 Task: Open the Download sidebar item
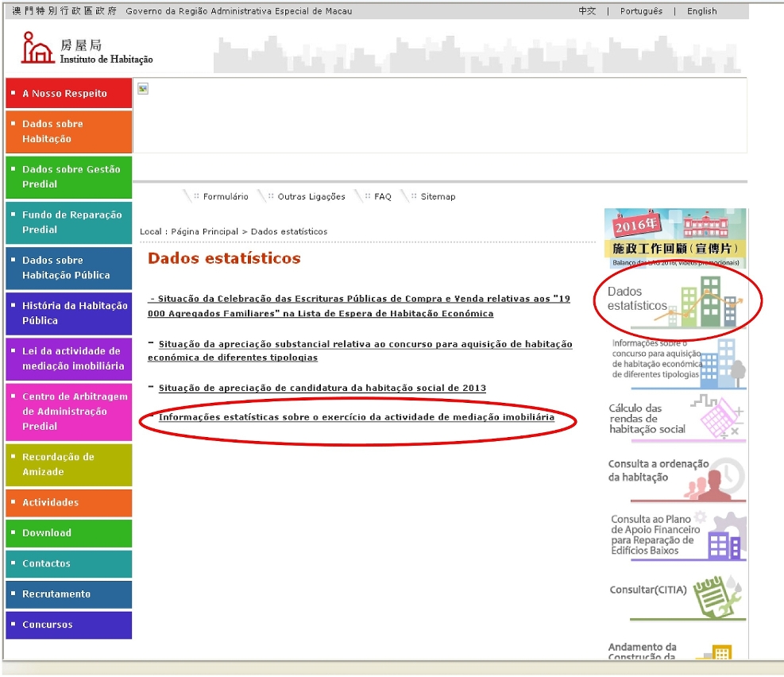point(68,533)
